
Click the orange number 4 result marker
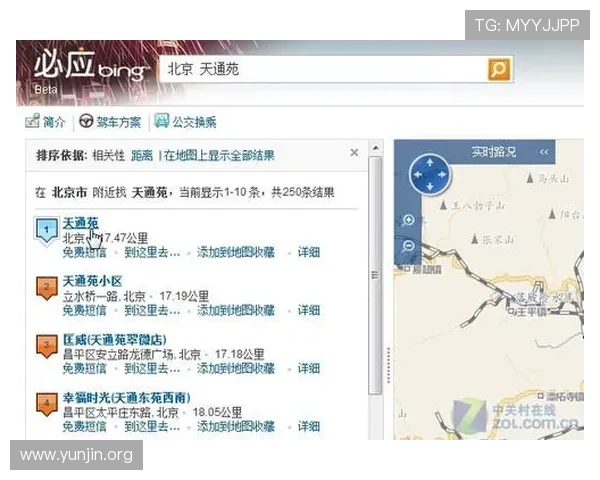(47, 404)
